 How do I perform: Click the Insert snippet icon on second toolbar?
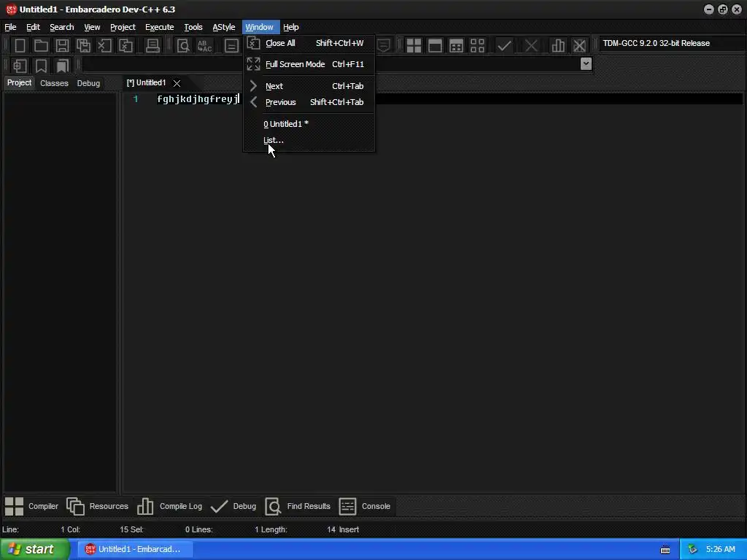click(x=20, y=66)
